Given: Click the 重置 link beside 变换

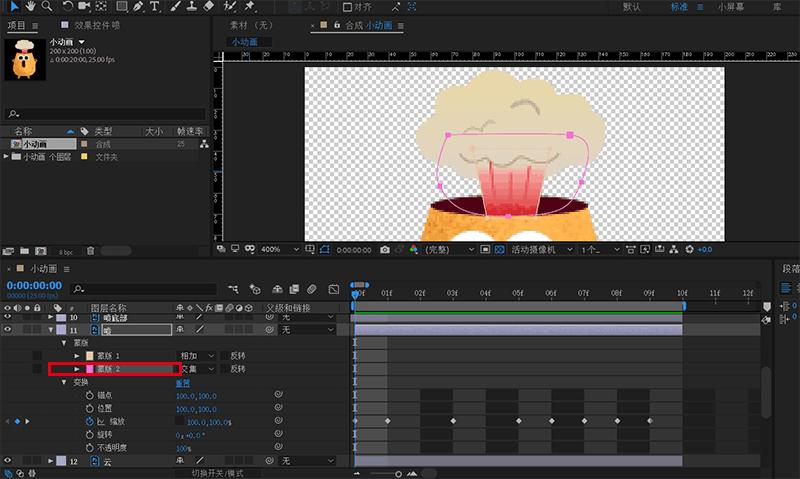Looking at the screenshot, I should 183,382.
